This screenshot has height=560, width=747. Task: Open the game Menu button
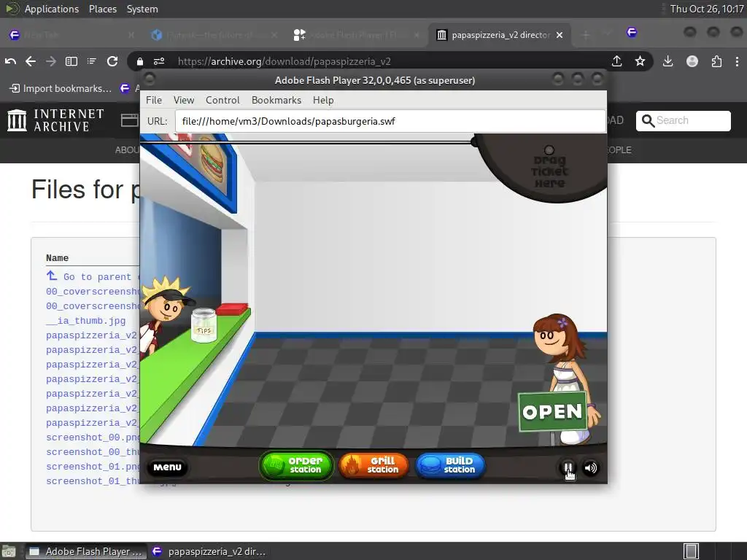[x=167, y=467]
